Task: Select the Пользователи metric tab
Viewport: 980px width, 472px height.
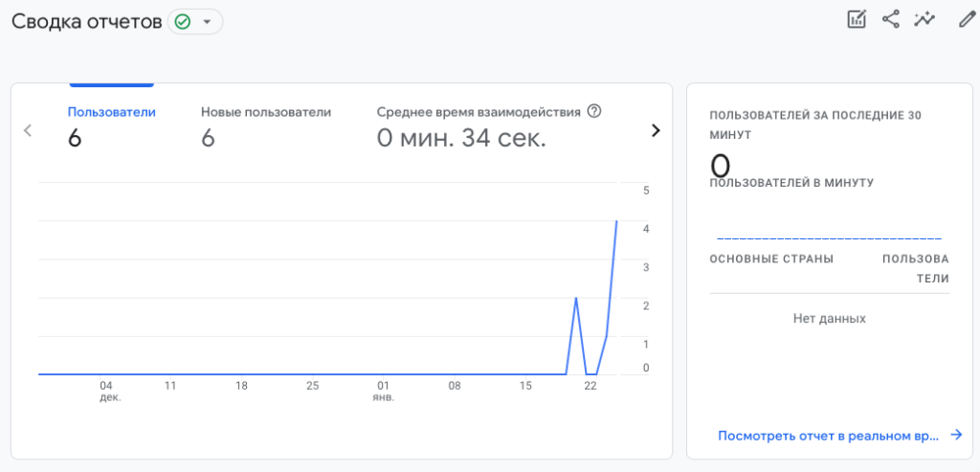Action: (x=111, y=125)
